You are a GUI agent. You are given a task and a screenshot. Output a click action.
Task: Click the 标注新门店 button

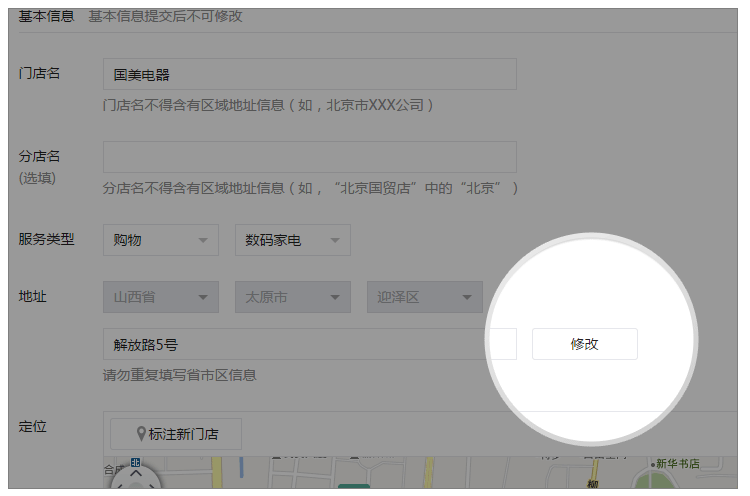(x=176, y=434)
